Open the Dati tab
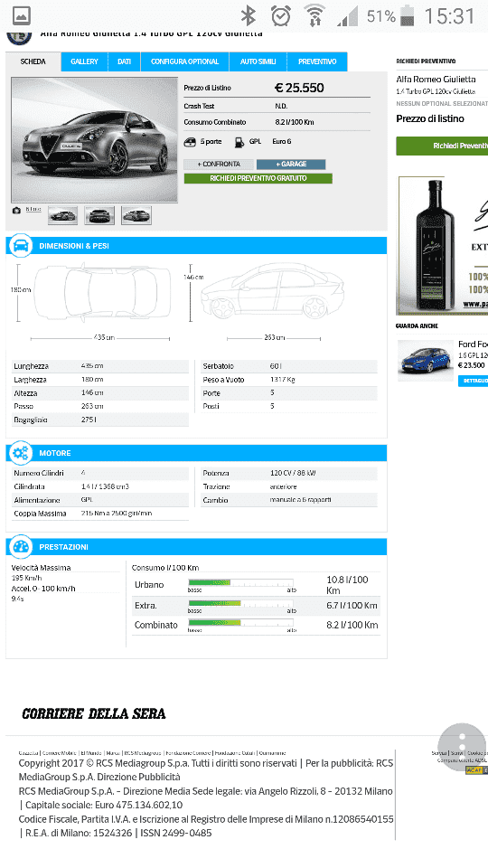 coord(124,61)
